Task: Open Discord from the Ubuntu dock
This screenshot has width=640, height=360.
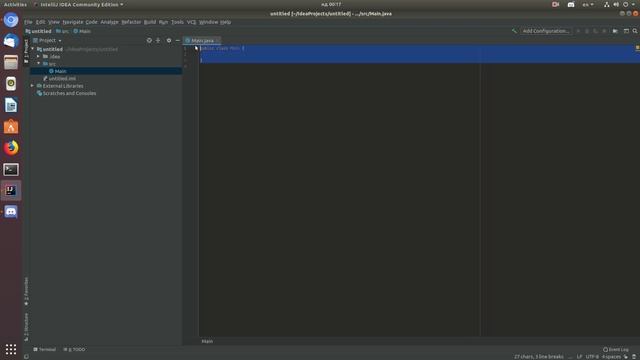Action: 11,212
